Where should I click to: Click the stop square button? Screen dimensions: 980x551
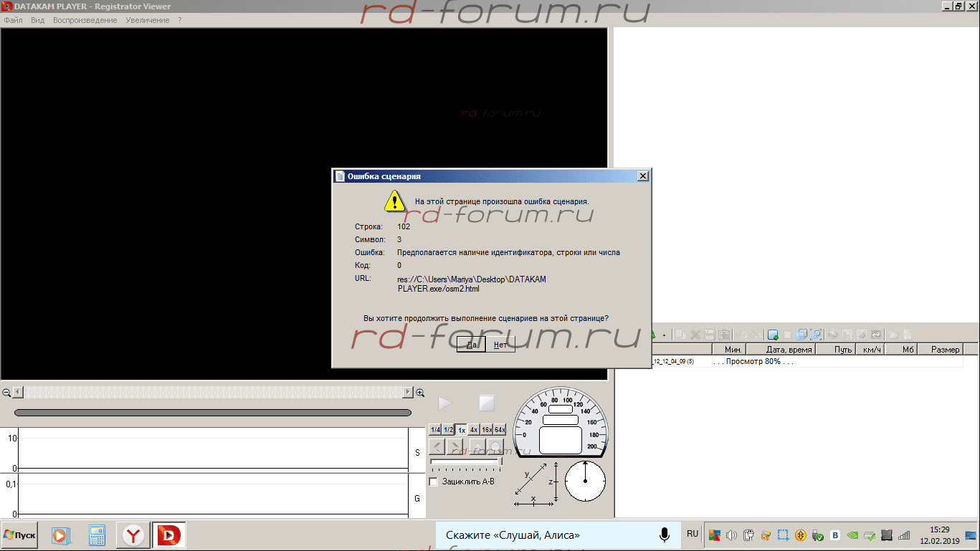coord(487,403)
